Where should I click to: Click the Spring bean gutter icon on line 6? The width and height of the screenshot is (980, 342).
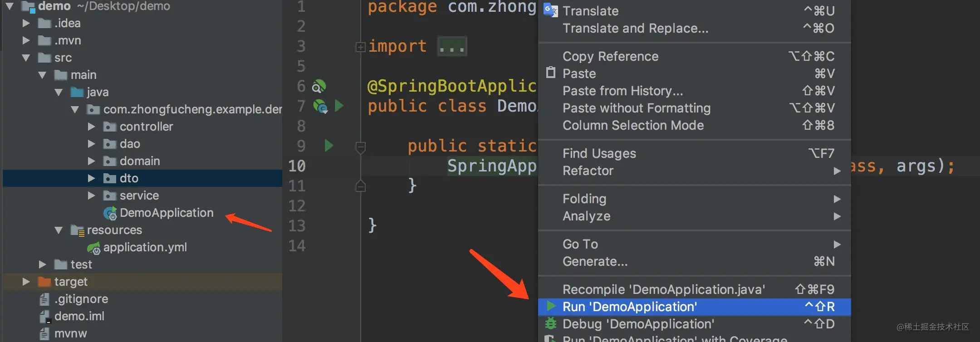(319, 86)
